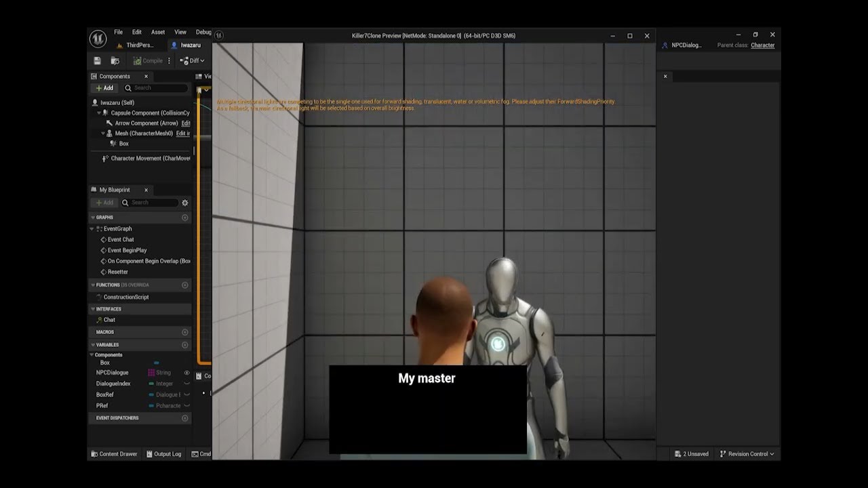
Task: Add a new component with Add button
Action: pos(104,88)
